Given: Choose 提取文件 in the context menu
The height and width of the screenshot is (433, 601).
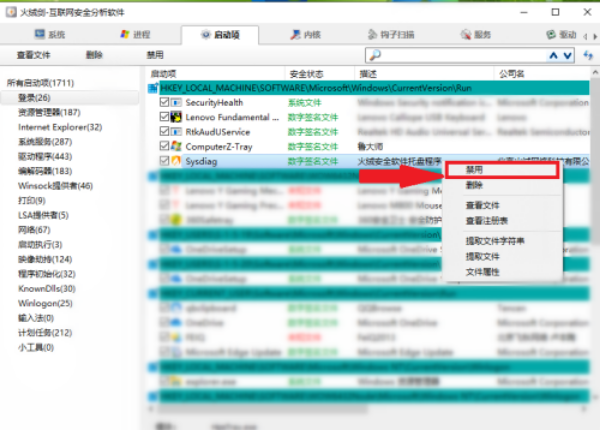Looking at the screenshot, I should 502,257.
